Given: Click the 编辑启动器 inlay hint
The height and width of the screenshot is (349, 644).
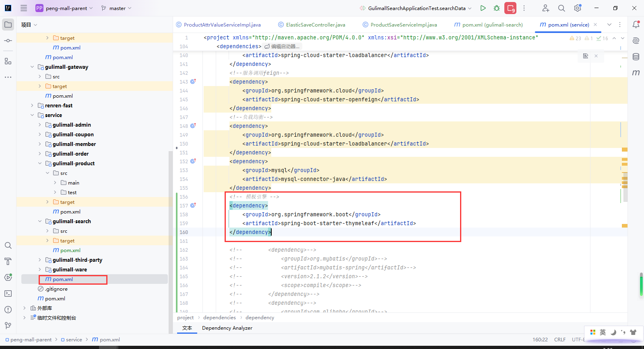Looking at the screenshot, I should pos(282,46).
